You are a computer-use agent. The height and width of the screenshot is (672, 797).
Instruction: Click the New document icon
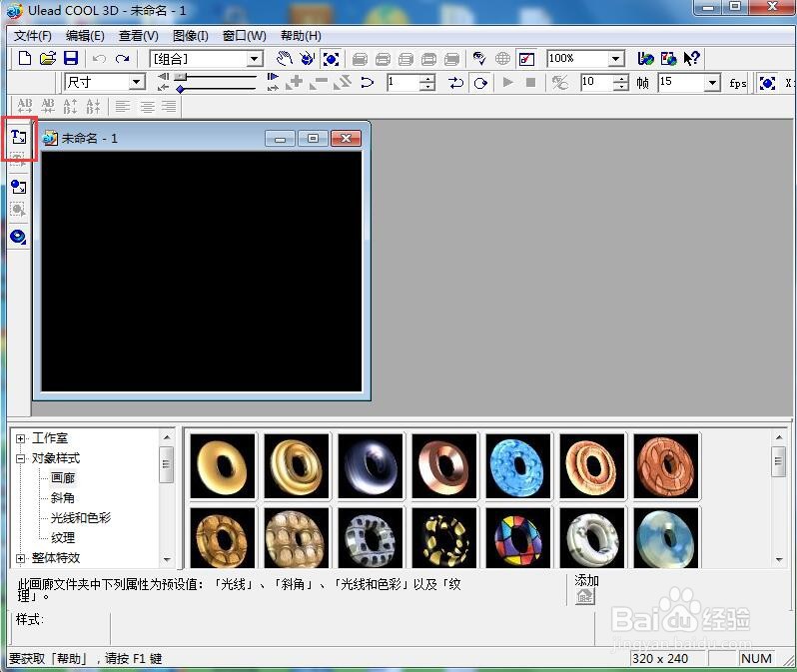(24, 59)
